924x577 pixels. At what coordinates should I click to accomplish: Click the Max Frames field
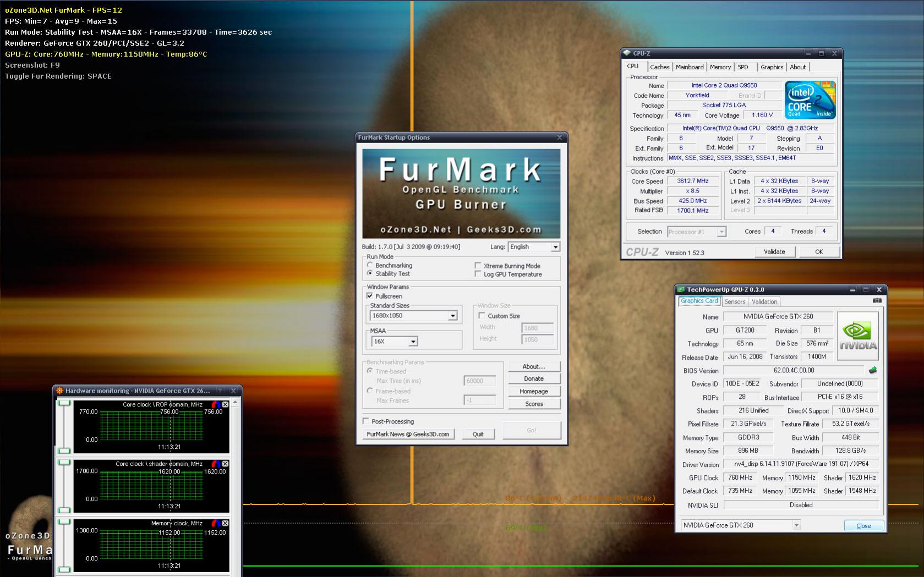pyautogui.click(x=480, y=400)
